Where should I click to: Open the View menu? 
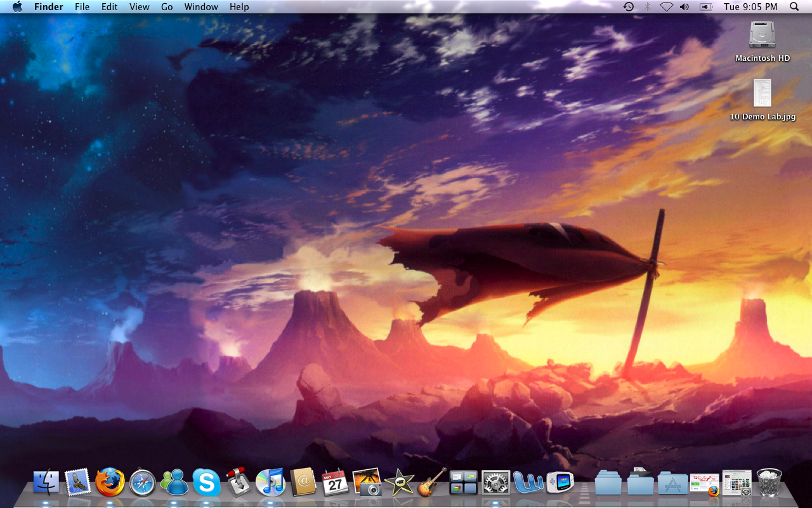pyautogui.click(x=140, y=7)
